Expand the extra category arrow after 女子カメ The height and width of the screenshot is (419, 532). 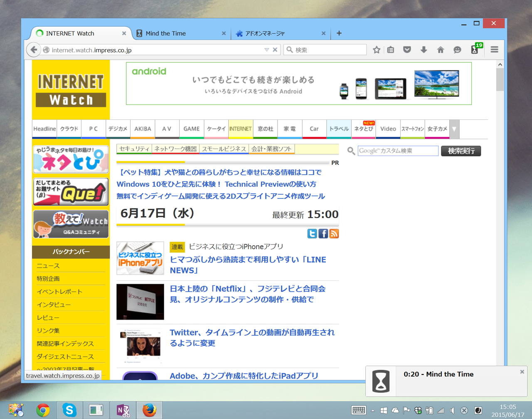454,129
